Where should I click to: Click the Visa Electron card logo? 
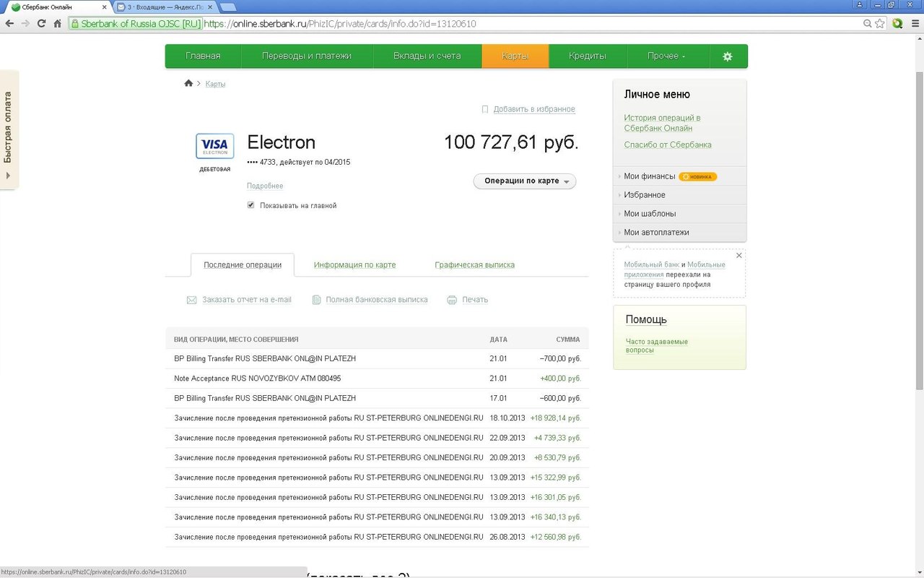click(214, 145)
